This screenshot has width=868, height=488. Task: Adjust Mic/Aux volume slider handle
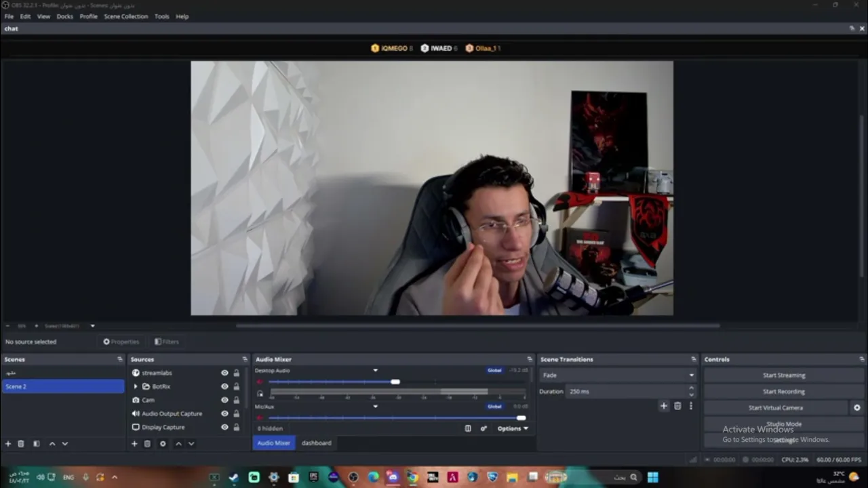[x=521, y=418]
